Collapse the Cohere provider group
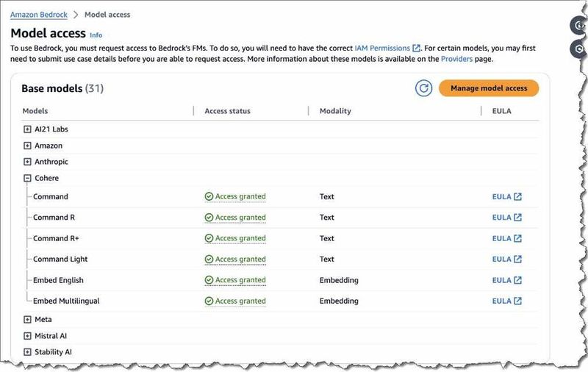Viewport: 588px width, 372px height. pyautogui.click(x=27, y=178)
